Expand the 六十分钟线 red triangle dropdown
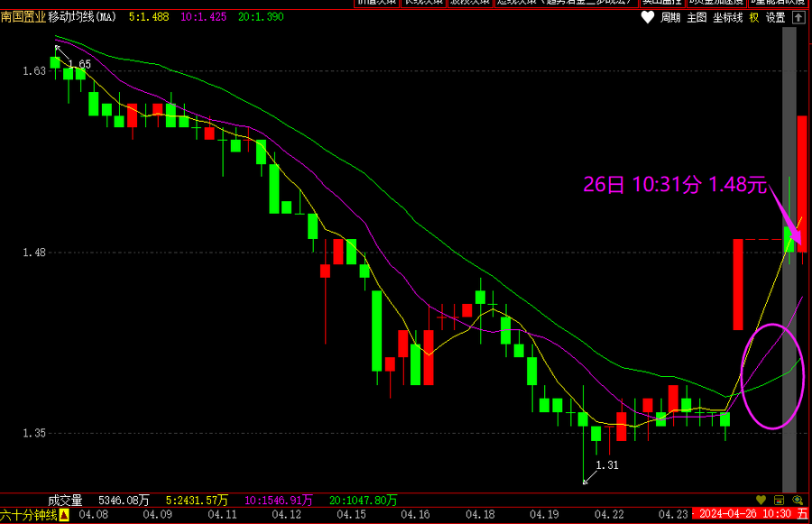The height and width of the screenshot is (524, 812). click(64, 515)
